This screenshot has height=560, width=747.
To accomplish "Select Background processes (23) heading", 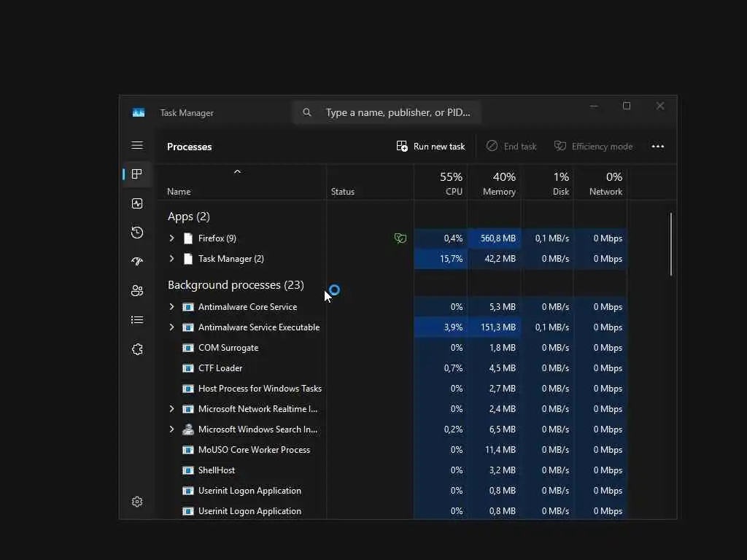I will [x=236, y=285].
